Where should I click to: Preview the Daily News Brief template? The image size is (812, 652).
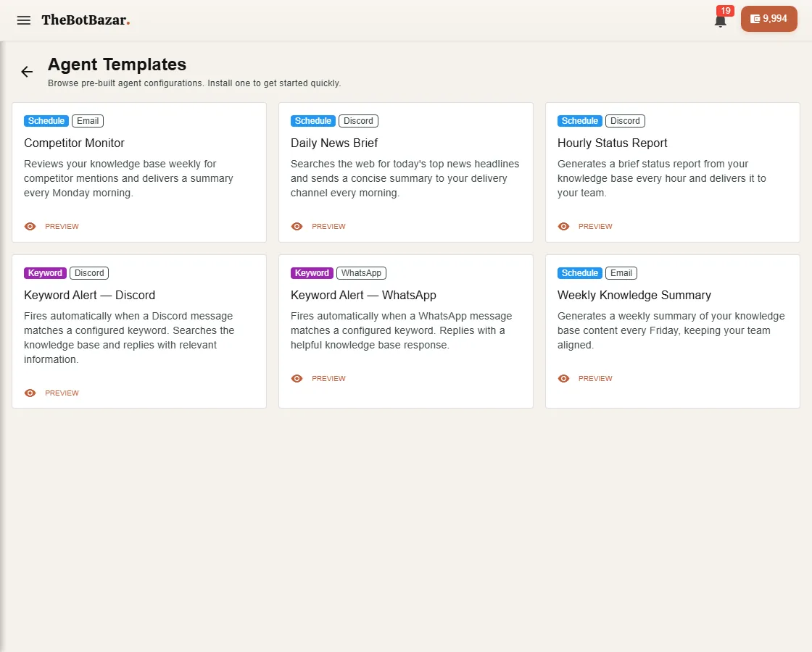(328, 226)
